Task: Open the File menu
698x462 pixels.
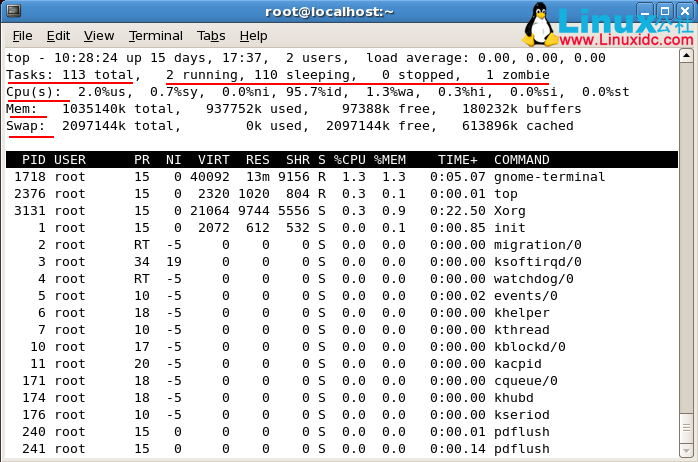Action: (x=22, y=36)
